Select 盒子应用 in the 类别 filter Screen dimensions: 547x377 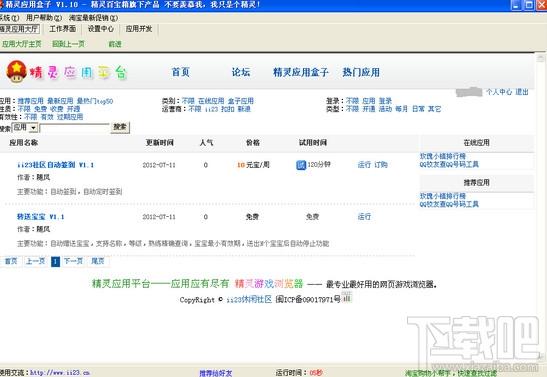point(241,101)
